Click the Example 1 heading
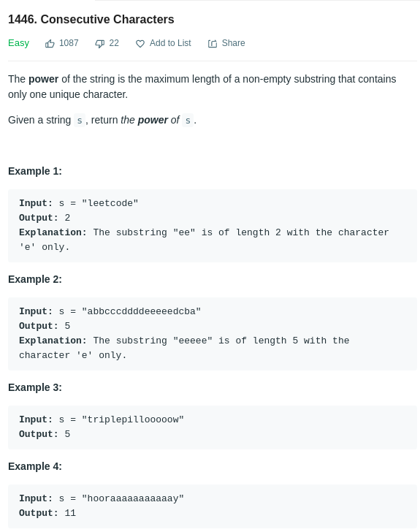 point(35,171)
